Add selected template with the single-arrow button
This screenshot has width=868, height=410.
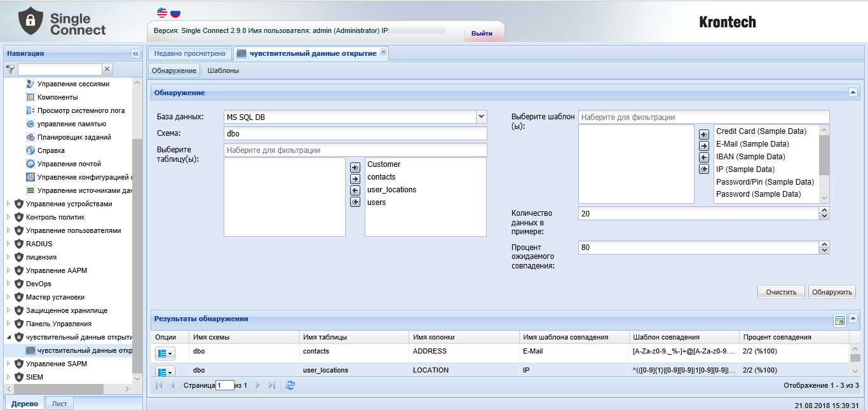[x=704, y=146]
